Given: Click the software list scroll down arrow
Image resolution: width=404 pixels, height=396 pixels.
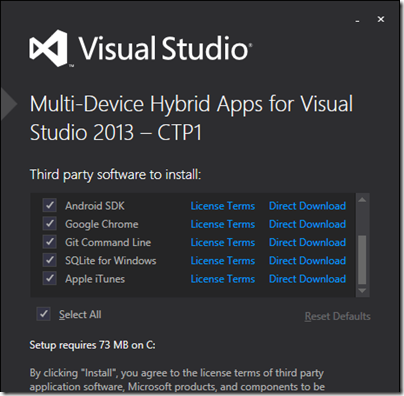Looking at the screenshot, I should pyautogui.click(x=362, y=290).
